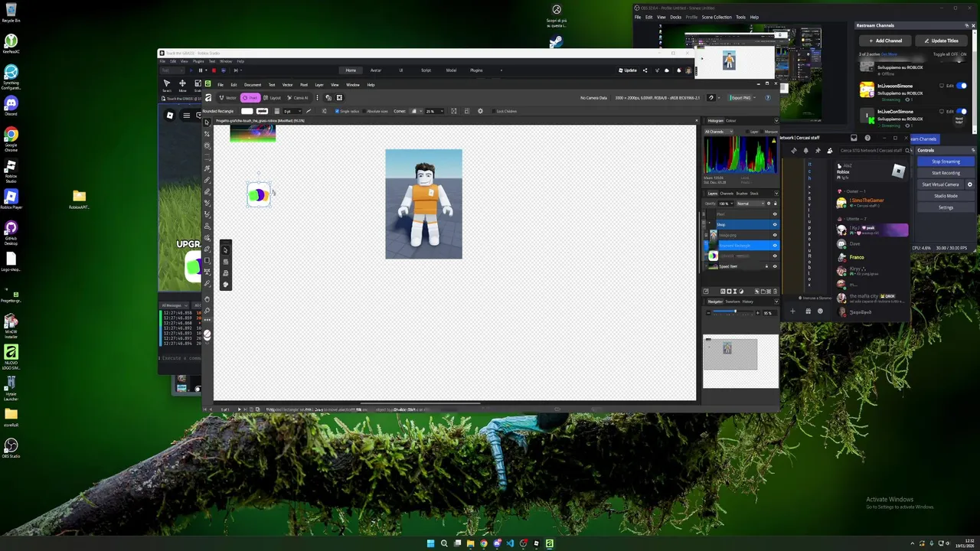Open Recycle Bin on desktop

[11, 12]
